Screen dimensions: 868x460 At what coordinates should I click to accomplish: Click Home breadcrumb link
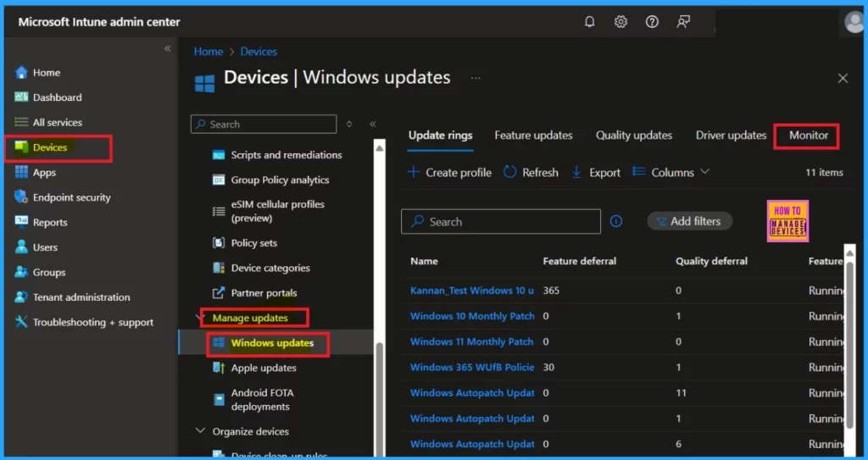point(209,52)
